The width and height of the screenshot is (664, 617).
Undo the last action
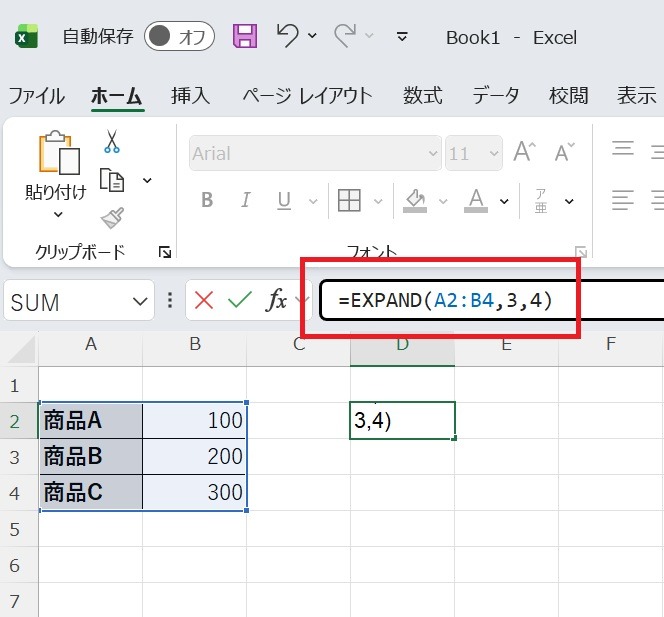pos(288,36)
